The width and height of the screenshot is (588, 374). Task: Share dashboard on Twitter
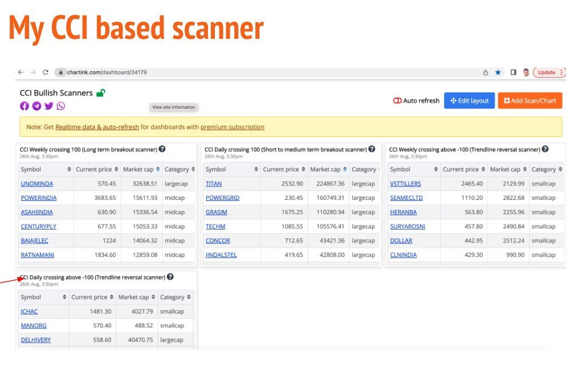(49, 106)
